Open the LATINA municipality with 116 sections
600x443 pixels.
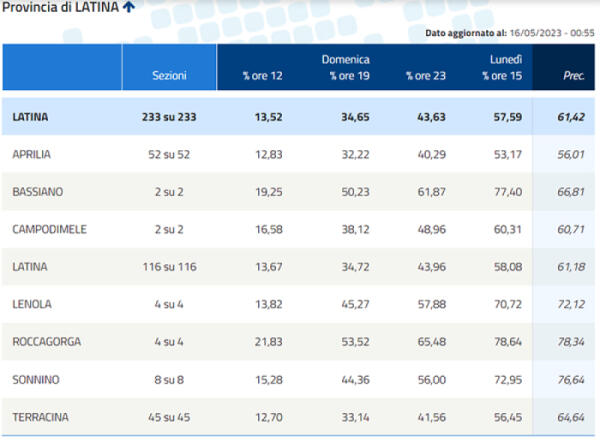click(x=29, y=267)
